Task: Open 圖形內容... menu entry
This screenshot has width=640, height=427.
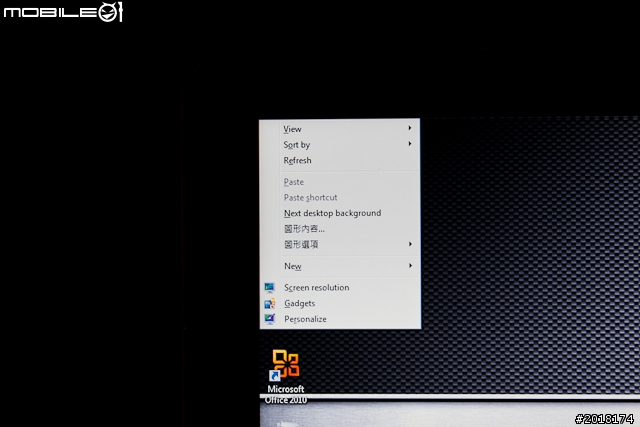Action: tap(340, 229)
